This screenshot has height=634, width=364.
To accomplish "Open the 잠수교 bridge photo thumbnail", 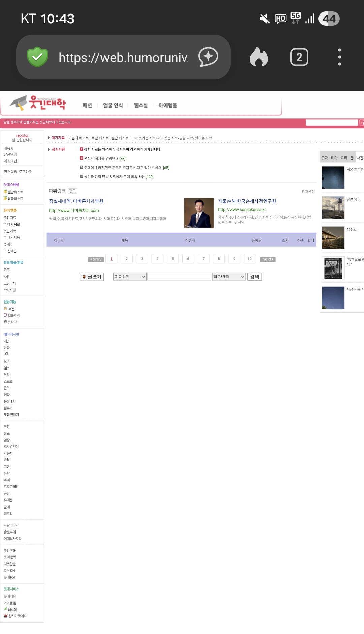I will click(333, 237).
